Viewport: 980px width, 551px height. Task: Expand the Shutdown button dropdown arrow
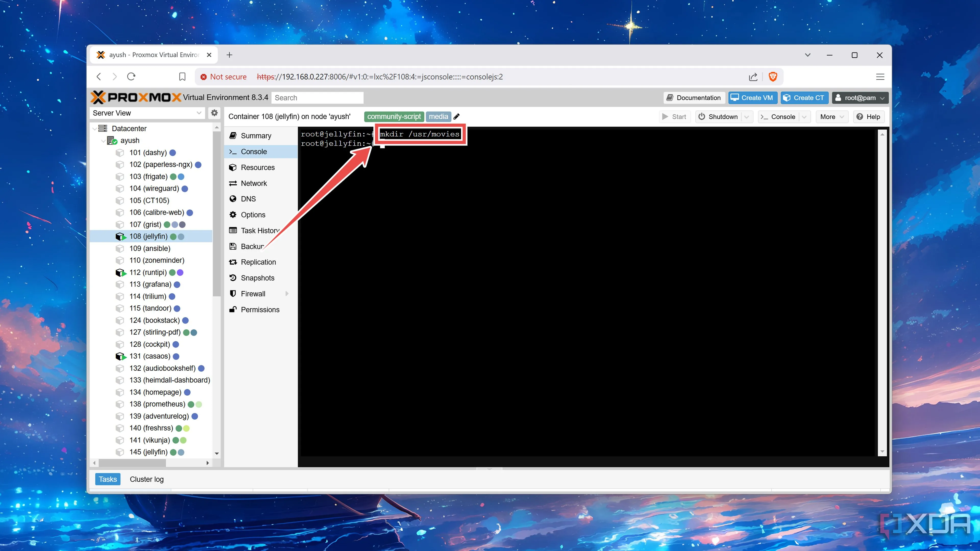(x=747, y=117)
